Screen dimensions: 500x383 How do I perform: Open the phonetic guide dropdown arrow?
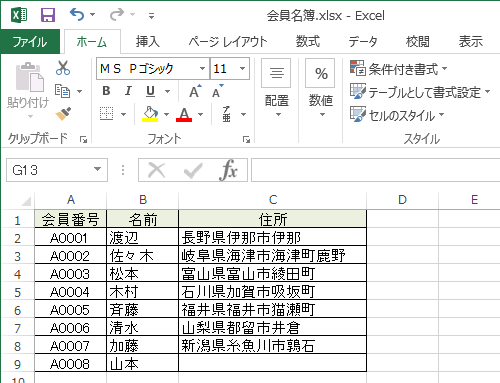point(244,114)
